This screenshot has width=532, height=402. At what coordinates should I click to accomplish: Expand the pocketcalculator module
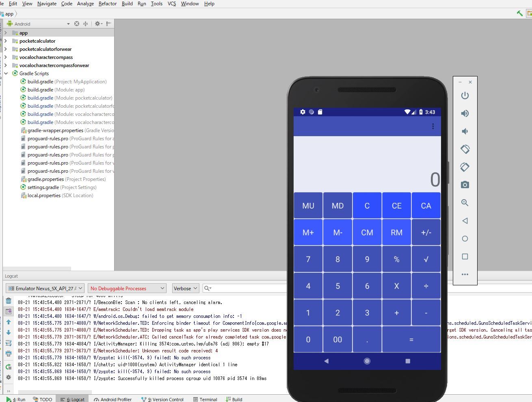pos(6,41)
